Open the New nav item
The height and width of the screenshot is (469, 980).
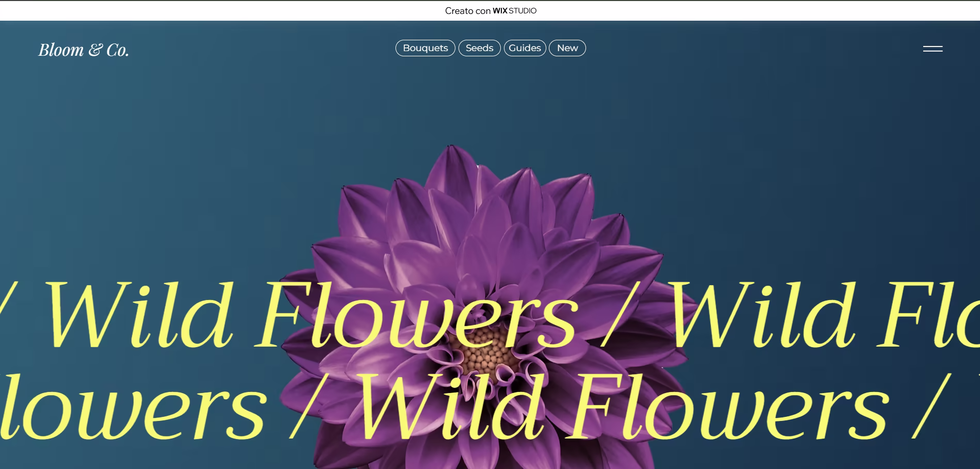(567, 48)
